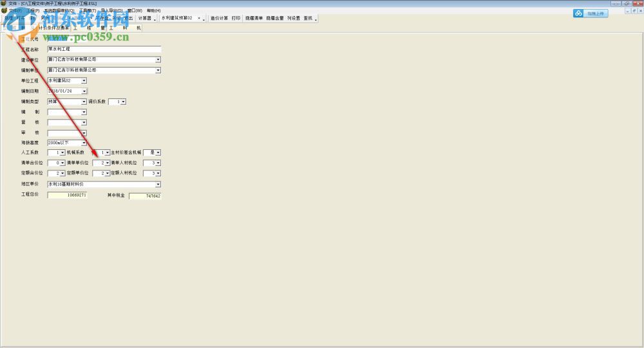Expand the 清单合价位 dropdown
The height and width of the screenshot is (348, 644).
[62, 163]
